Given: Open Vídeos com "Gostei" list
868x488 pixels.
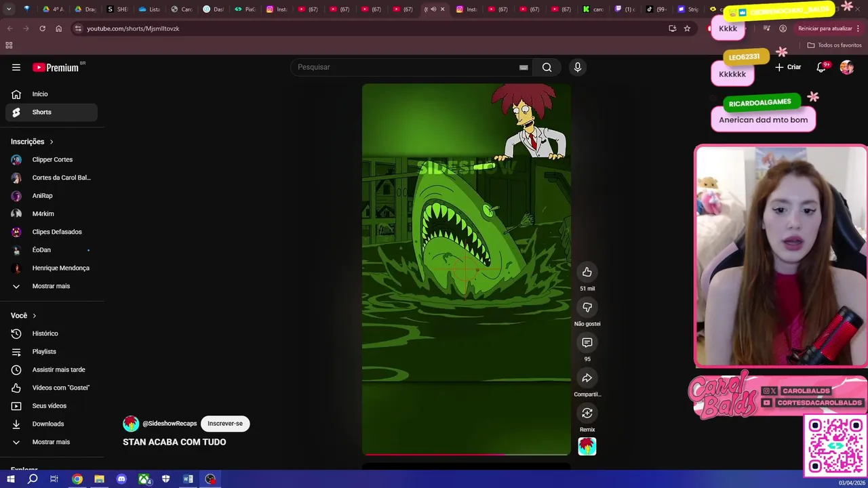Looking at the screenshot, I should (52, 388).
